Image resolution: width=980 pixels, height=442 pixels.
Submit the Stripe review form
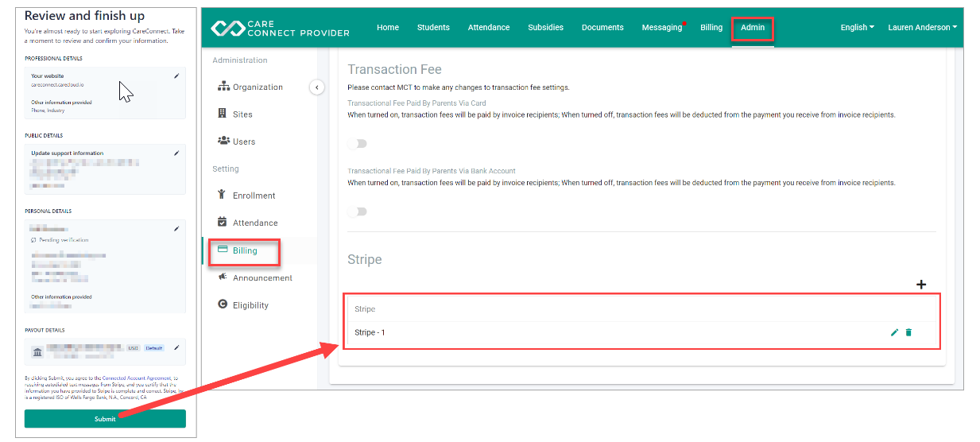105,419
